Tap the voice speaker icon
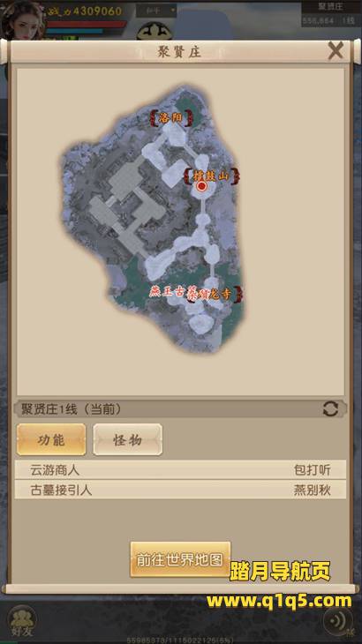This screenshot has height=644, width=362. (338, 621)
